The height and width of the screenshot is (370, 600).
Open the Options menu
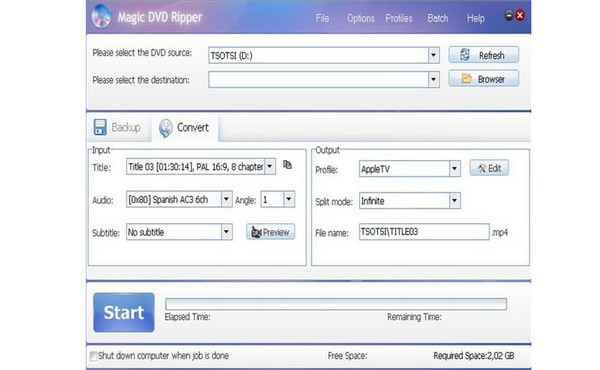[x=360, y=18]
